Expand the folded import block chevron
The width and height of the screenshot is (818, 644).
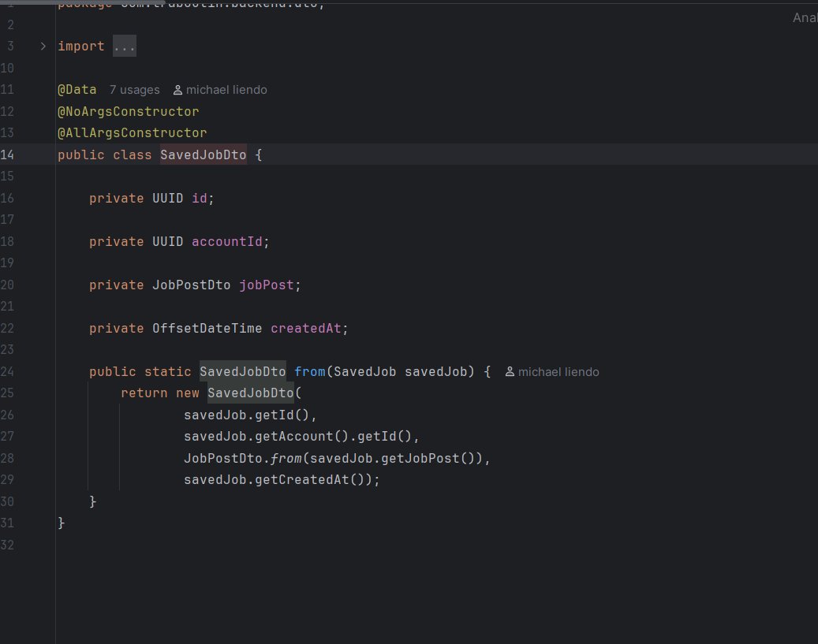coord(43,47)
